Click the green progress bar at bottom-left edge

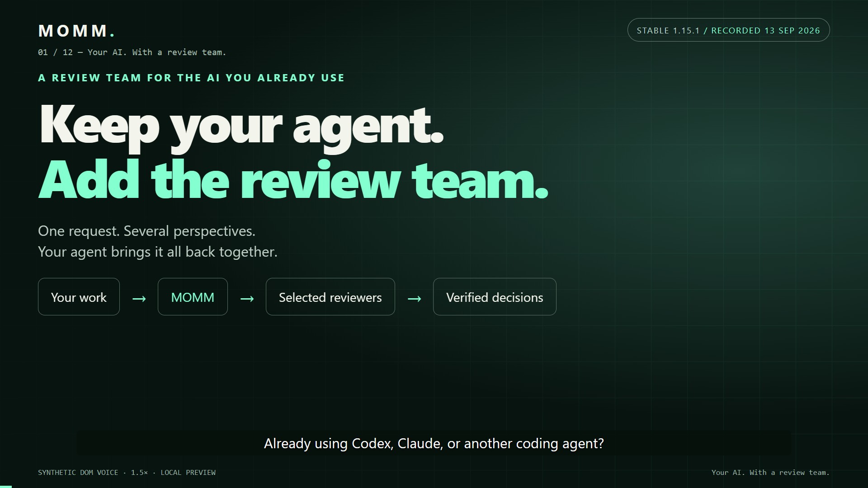tap(6, 487)
